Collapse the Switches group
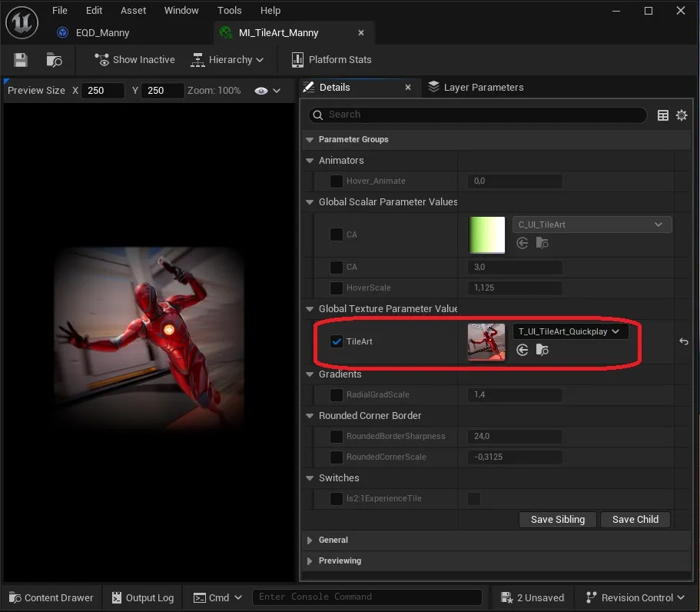The image size is (700, 612). click(x=310, y=478)
